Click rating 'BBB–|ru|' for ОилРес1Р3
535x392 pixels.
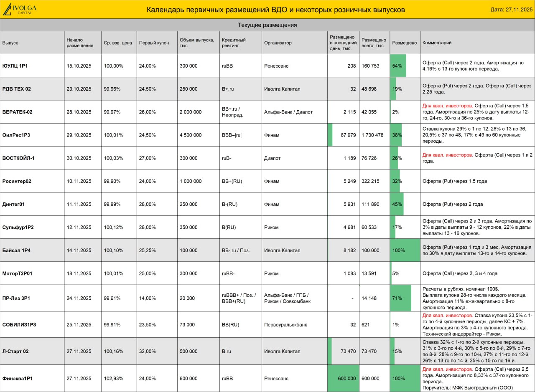232,135
